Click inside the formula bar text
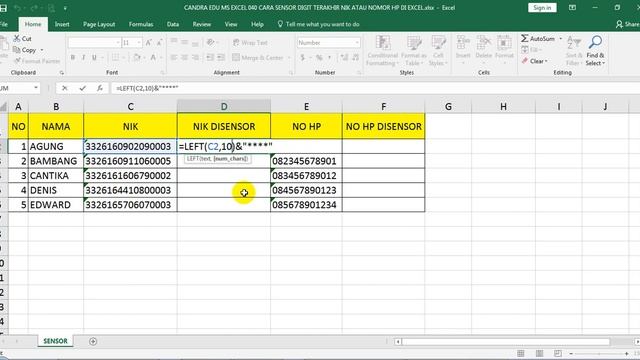 [147, 88]
